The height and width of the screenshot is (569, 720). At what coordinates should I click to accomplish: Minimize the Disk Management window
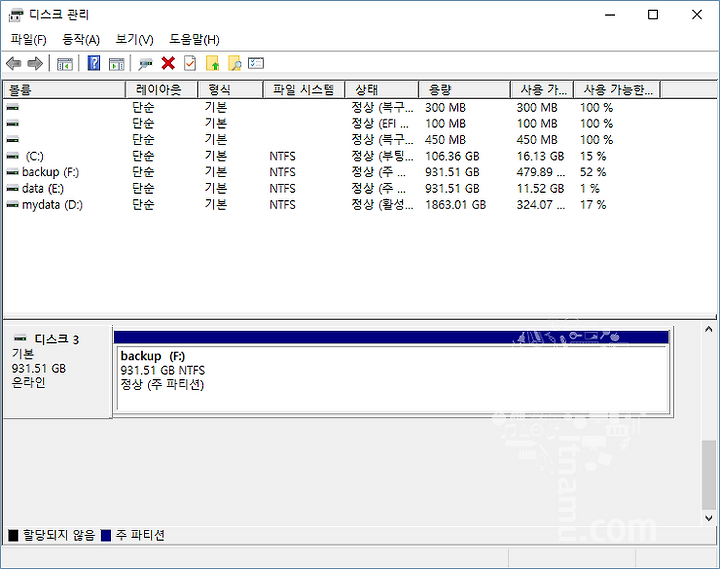point(610,15)
